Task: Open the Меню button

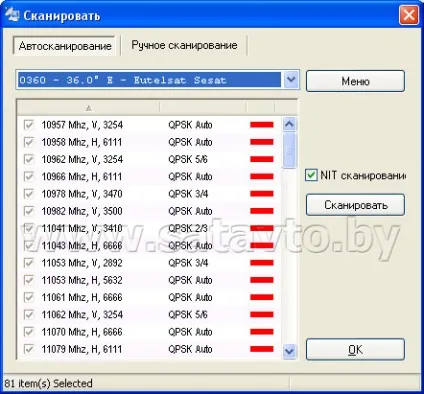Action: pos(355,81)
